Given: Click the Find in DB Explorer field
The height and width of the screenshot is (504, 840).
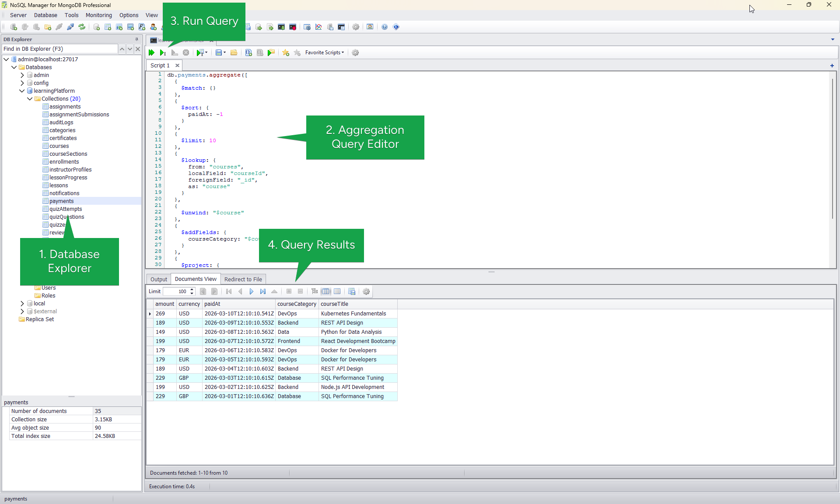Looking at the screenshot, I should tap(60, 49).
